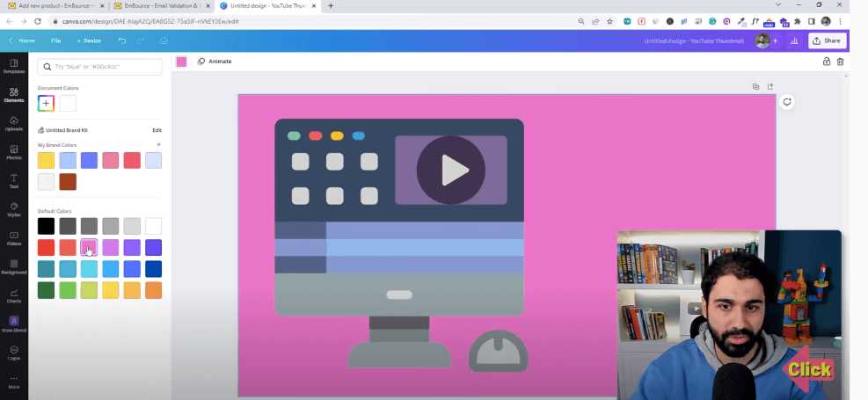
Task: Click the Canva account avatar in header
Action: (x=762, y=41)
